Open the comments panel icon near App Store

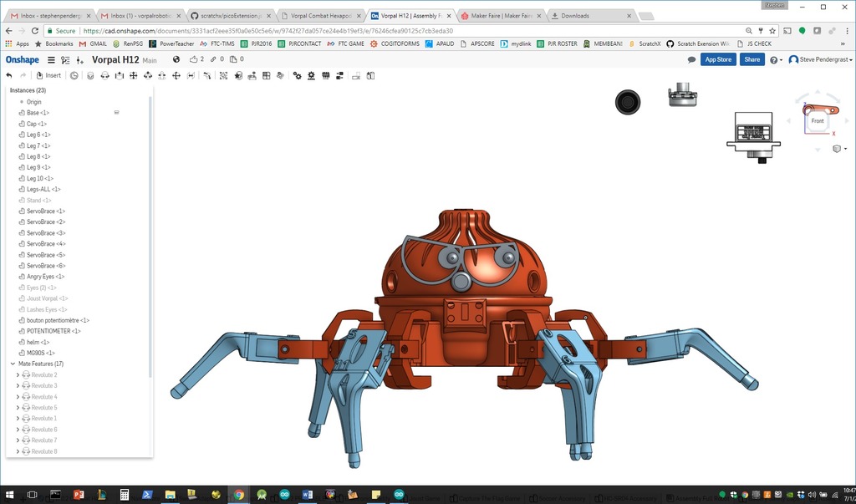click(x=690, y=59)
